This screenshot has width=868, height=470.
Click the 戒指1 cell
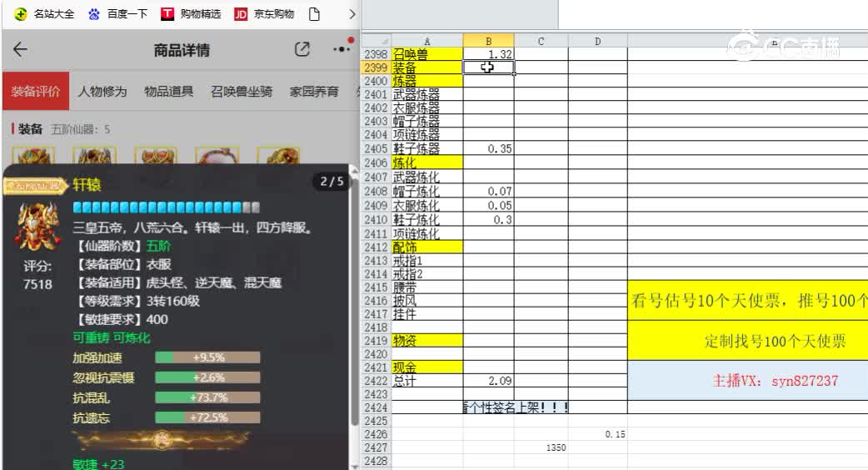coord(427,261)
